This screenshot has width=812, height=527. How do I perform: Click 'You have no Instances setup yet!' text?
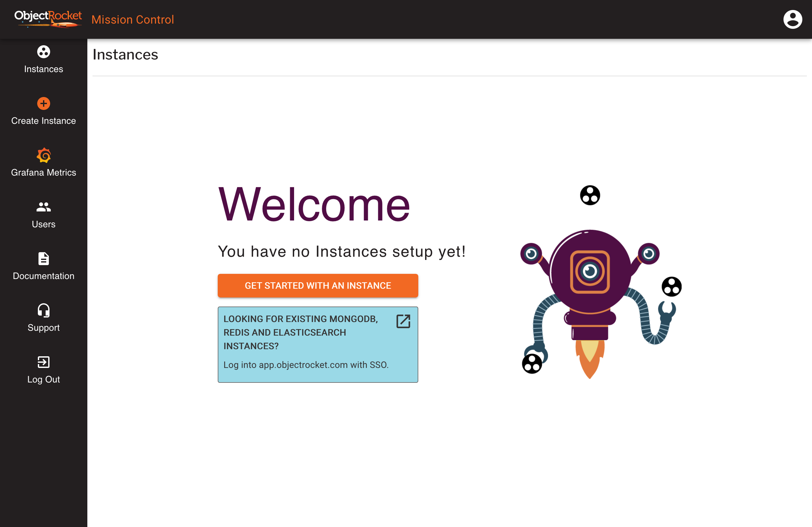pyautogui.click(x=342, y=252)
